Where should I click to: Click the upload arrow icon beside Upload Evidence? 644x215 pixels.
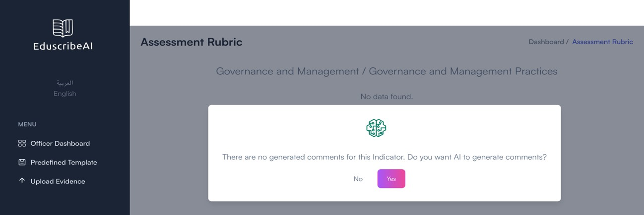tap(21, 181)
